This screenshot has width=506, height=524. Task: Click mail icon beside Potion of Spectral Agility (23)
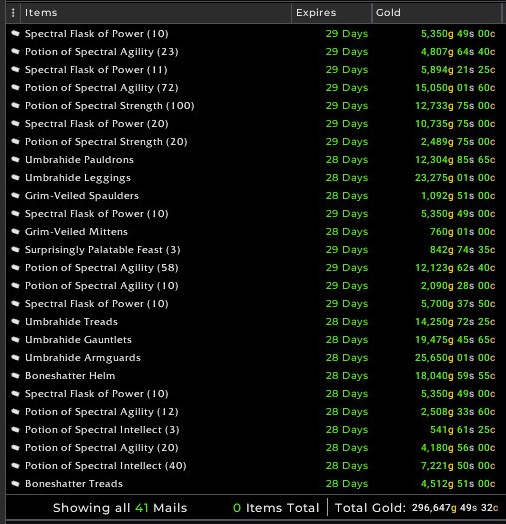tap(15, 51)
